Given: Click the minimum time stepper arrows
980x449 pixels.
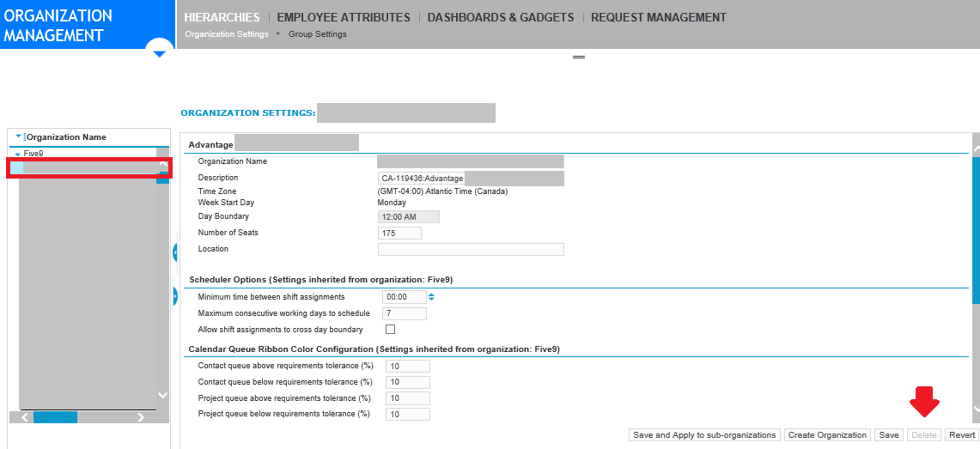Looking at the screenshot, I should pyautogui.click(x=431, y=297).
